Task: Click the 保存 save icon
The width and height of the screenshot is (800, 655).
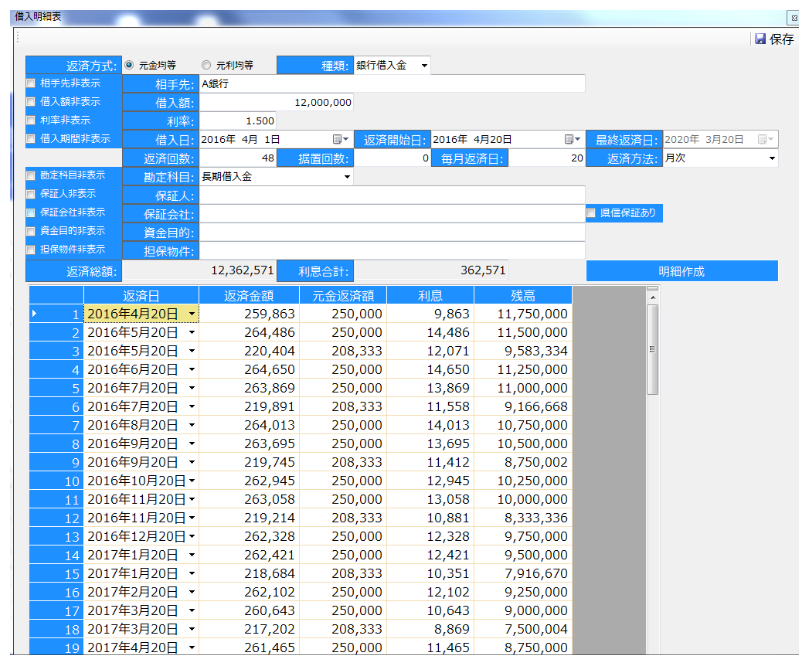Action: [x=760, y=38]
